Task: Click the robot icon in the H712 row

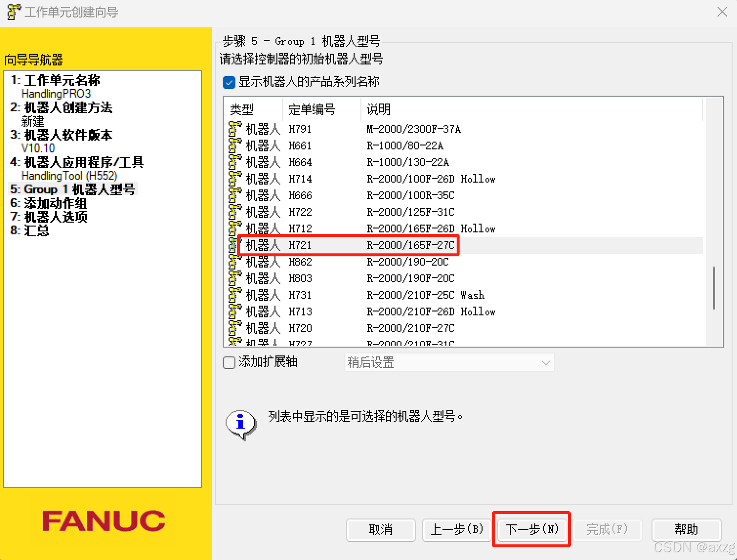Action: [x=235, y=228]
